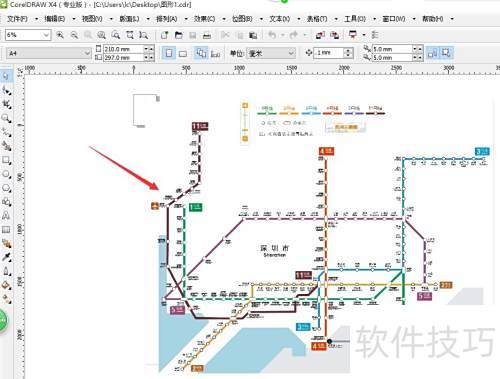
Task: Print the document
Action: [x=207, y=35]
